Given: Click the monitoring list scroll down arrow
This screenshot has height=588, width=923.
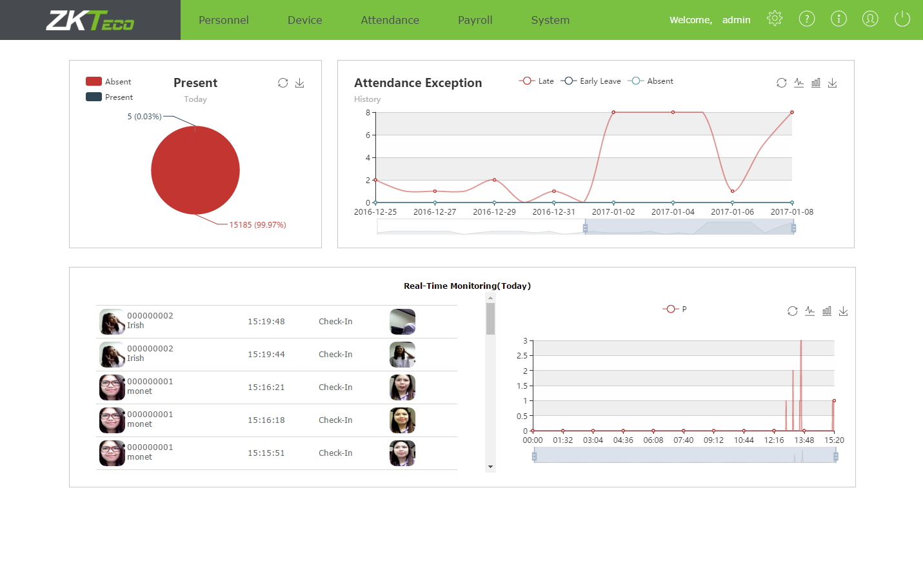Looking at the screenshot, I should coord(490,467).
